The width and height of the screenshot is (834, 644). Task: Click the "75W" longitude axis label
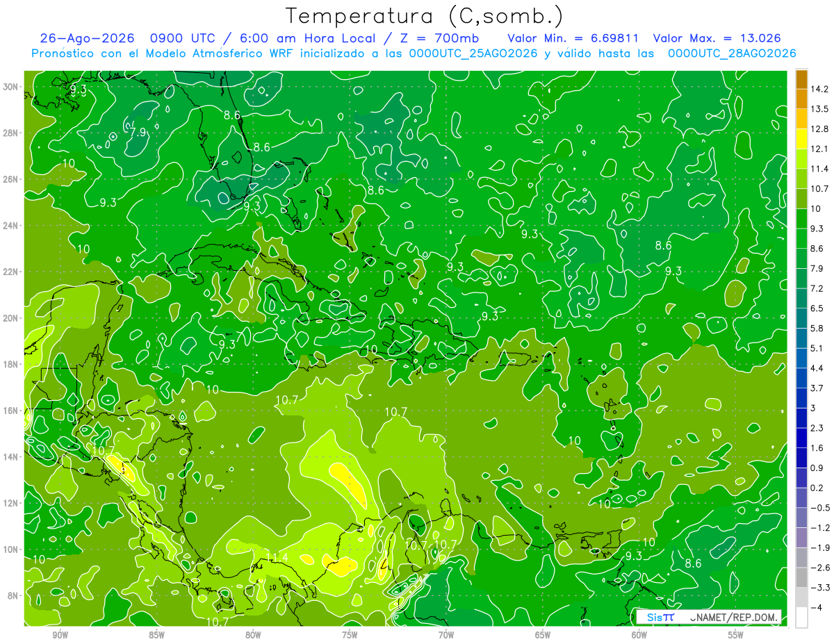coord(350,635)
